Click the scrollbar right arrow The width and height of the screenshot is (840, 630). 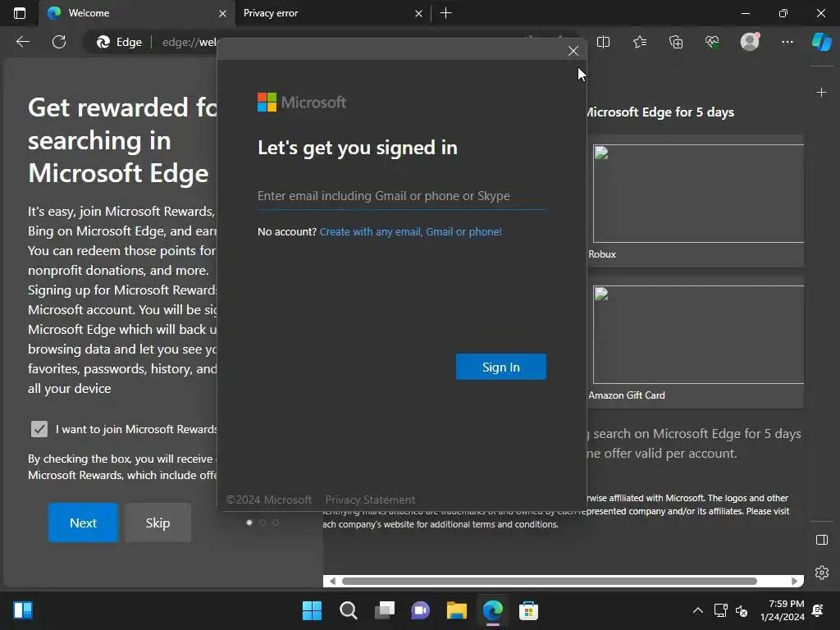click(x=794, y=582)
